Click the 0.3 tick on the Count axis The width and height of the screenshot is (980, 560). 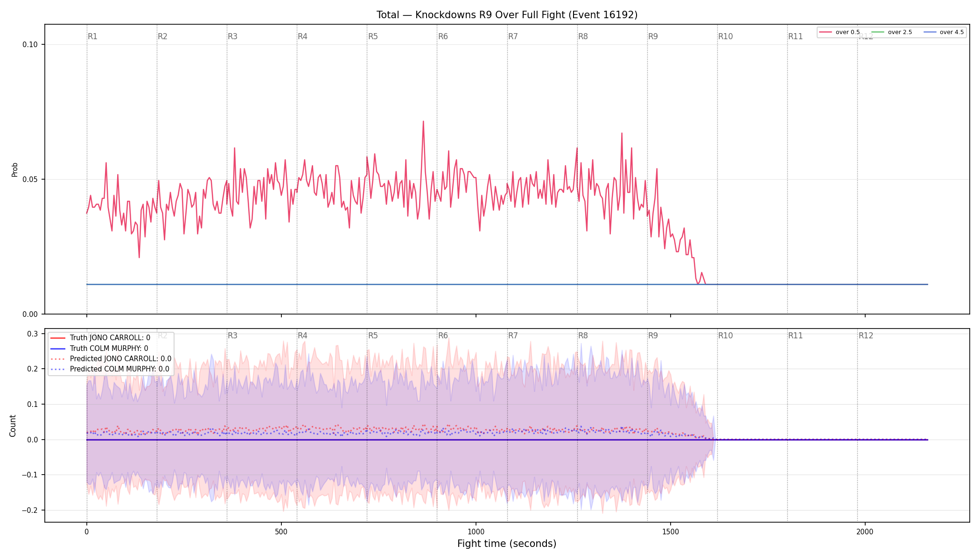32,334
